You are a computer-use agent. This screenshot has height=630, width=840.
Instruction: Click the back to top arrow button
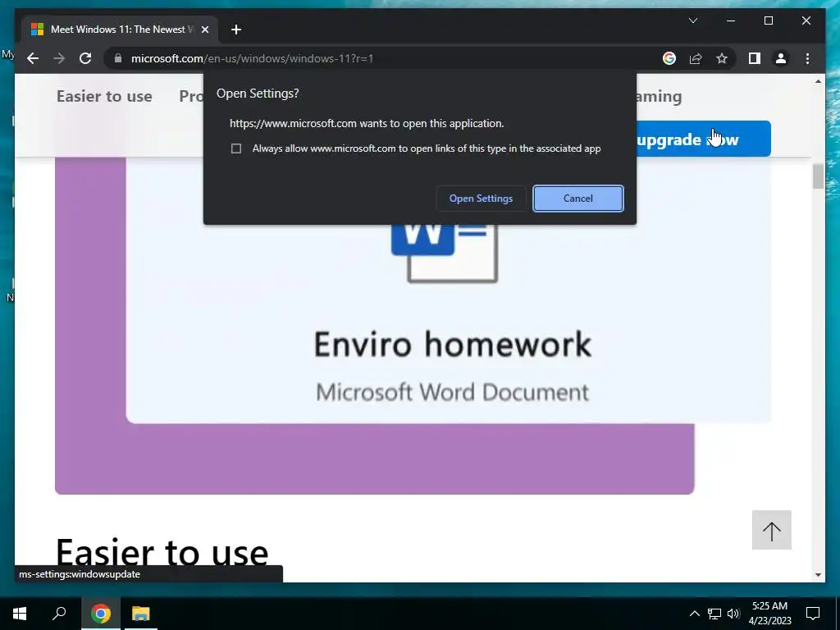[771, 530]
